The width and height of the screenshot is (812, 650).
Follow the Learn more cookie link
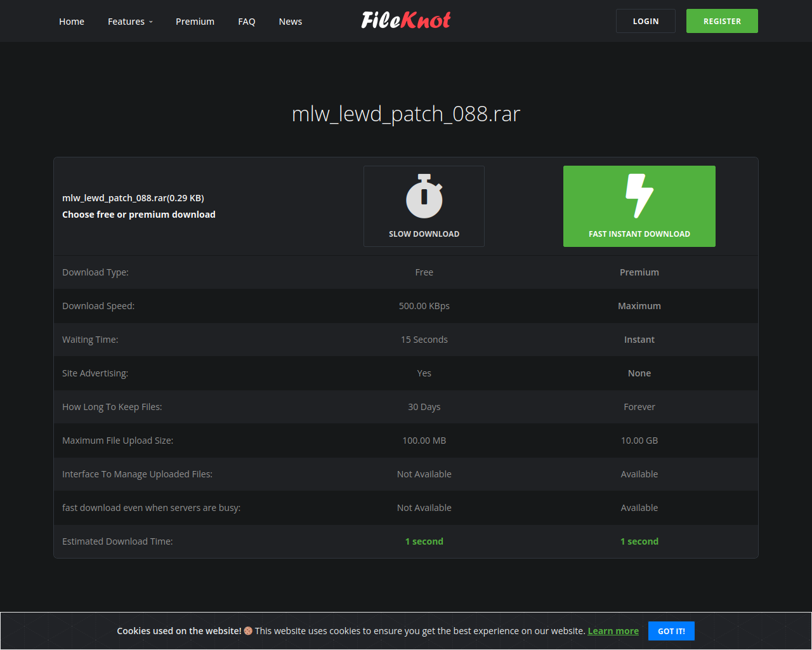pos(613,631)
